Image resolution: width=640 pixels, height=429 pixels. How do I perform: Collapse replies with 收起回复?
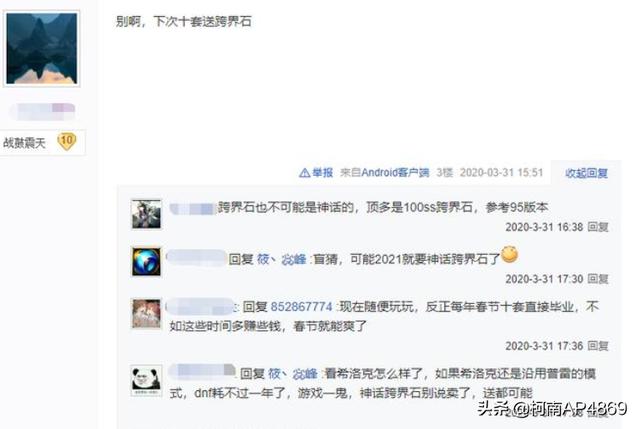(586, 173)
